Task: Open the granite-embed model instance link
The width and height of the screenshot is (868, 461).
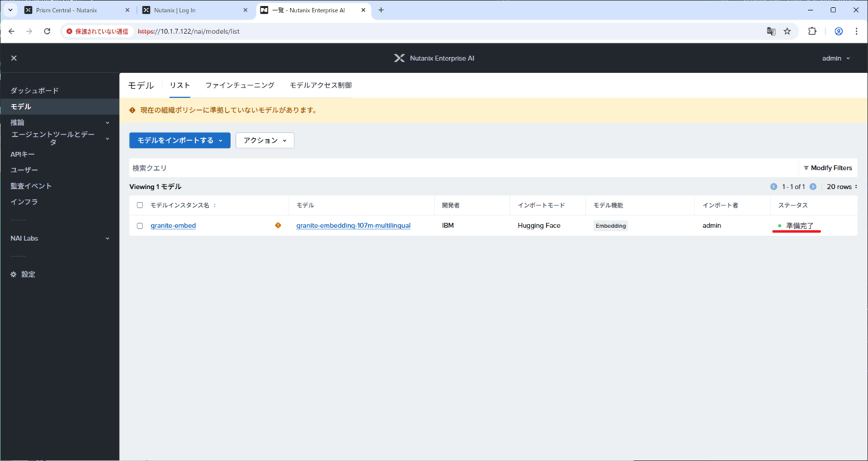Action: coord(173,226)
